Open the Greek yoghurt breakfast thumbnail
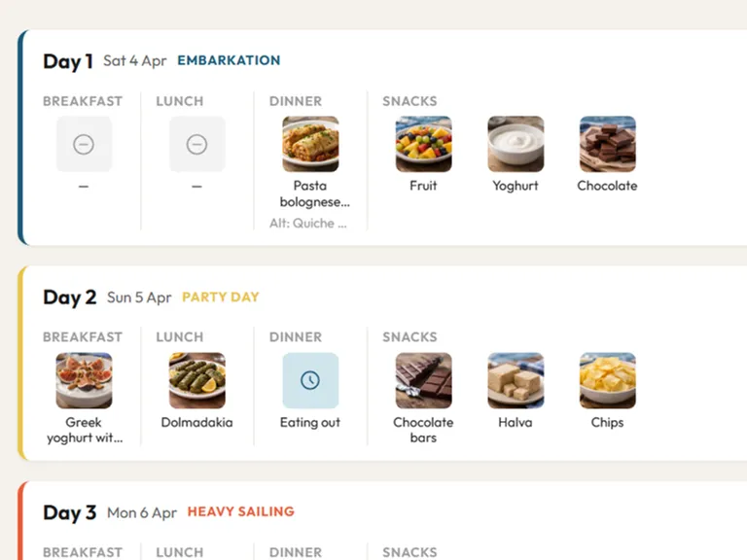The image size is (747, 560). (84, 380)
